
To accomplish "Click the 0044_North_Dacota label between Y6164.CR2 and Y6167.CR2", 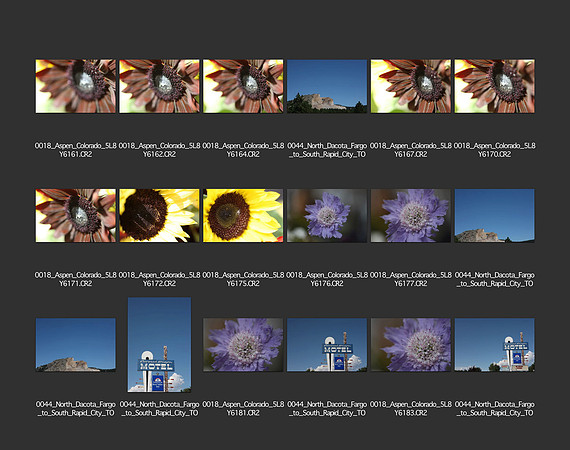I will [x=327, y=150].
